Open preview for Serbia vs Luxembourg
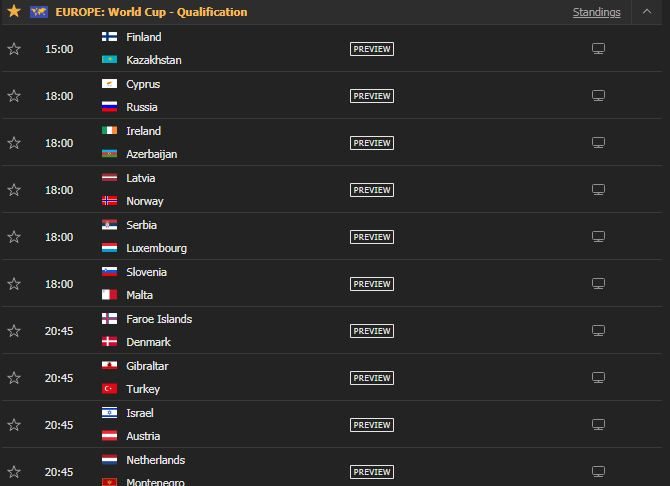 [372, 237]
